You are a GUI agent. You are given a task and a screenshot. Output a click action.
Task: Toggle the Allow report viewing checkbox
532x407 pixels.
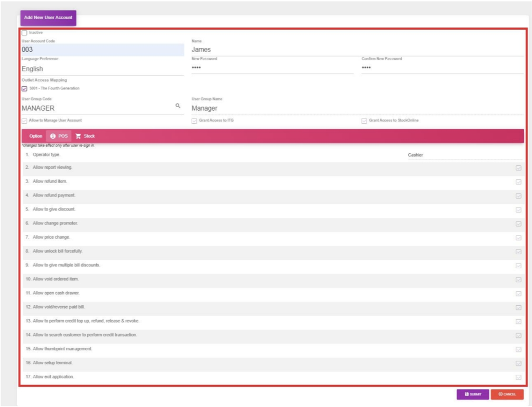[x=518, y=168]
